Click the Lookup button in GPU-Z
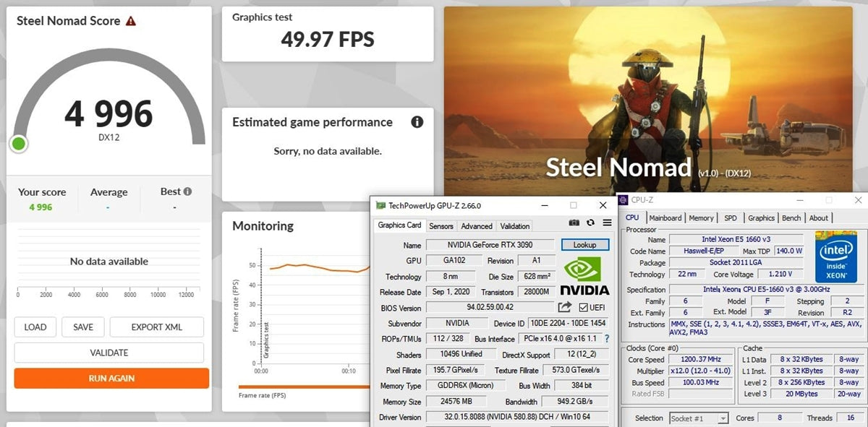Image resolution: width=868 pixels, height=427 pixels. pos(585,245)
